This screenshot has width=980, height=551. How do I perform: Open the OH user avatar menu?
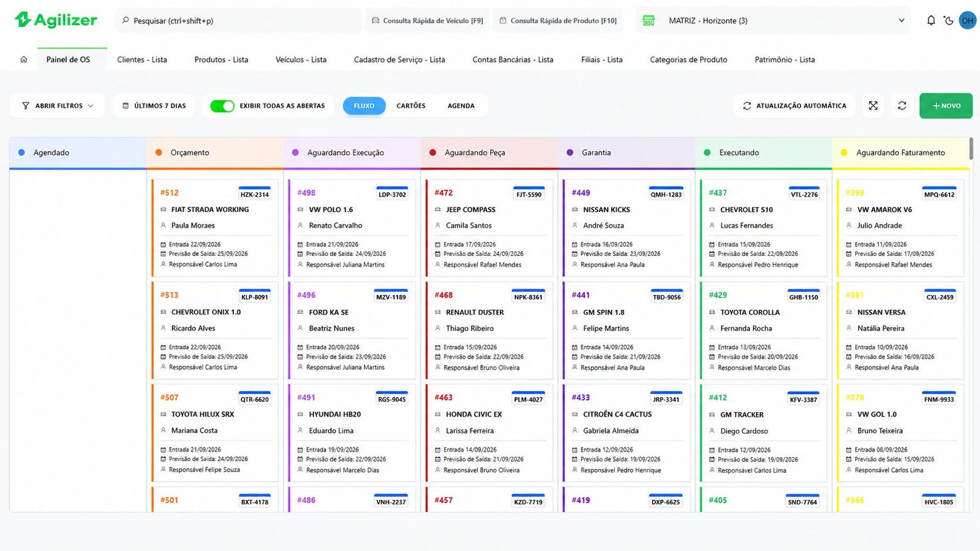coord(968,20)
